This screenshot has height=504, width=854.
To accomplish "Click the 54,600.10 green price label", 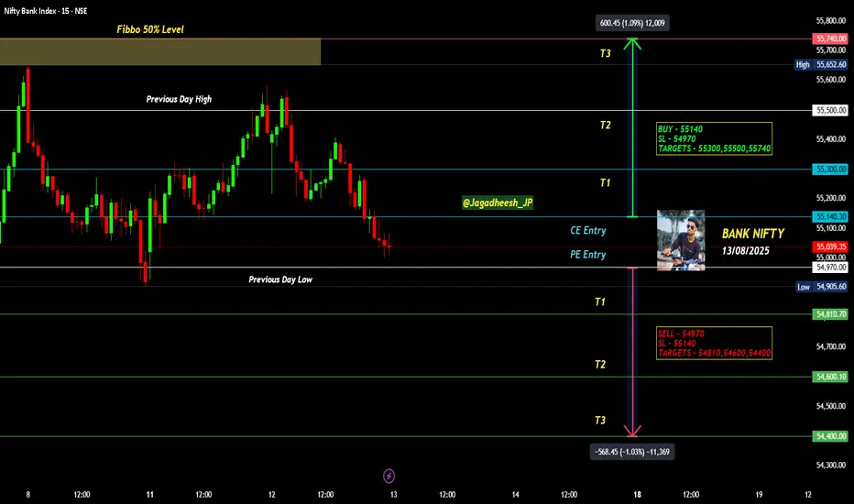I will pos(830,377).
